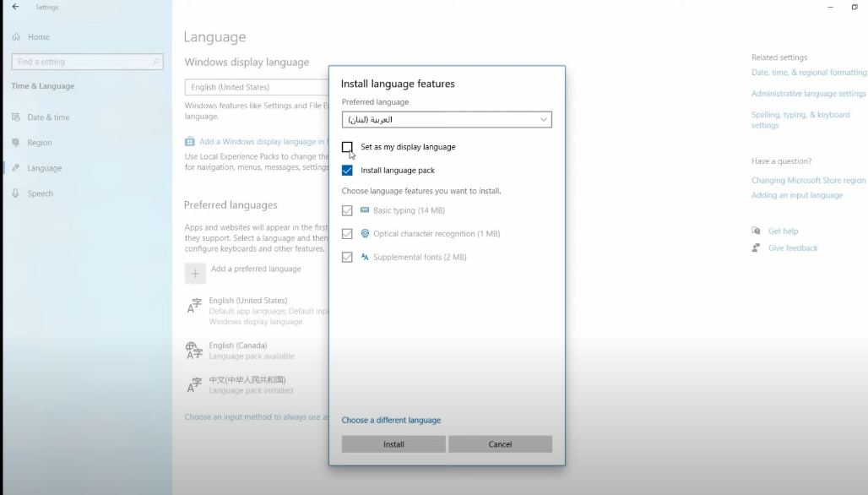Uncheck Install language pack
Screen dimensions: 868x495
click(x=347, y=170)
